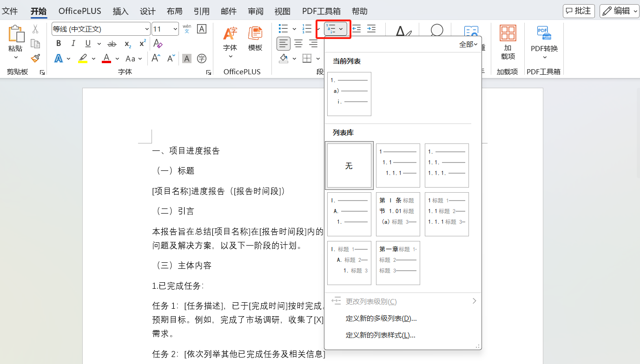The image size is (640, 364).
Task: Click the Clear Formatting eraser icon
Action: tap(158, 44)
